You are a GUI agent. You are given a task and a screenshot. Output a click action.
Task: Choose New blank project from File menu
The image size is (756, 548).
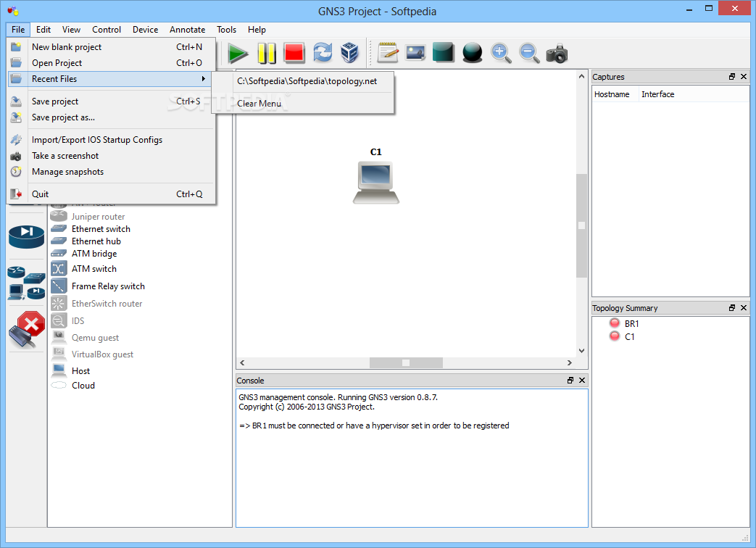click(x=111, y=46)
